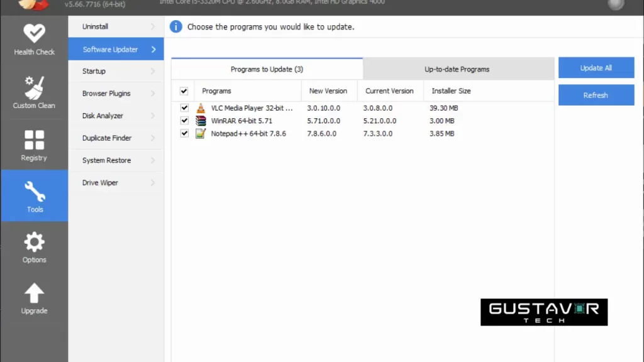Click the Refresh button
Image resolution: width=644 pixels, height=362 pixels.
point(596,96)
